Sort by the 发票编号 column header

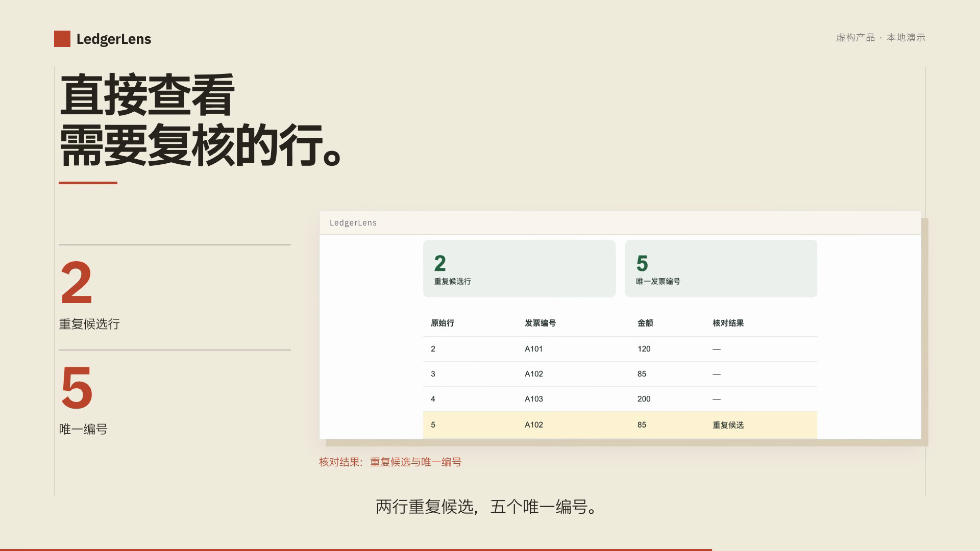pos(540,323)
